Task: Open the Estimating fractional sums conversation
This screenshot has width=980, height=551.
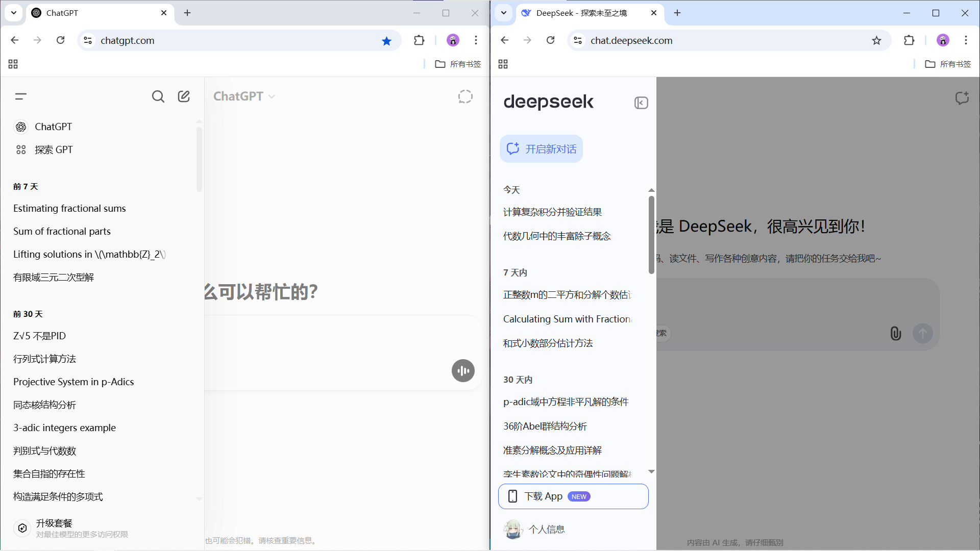Action: (69, 209)
